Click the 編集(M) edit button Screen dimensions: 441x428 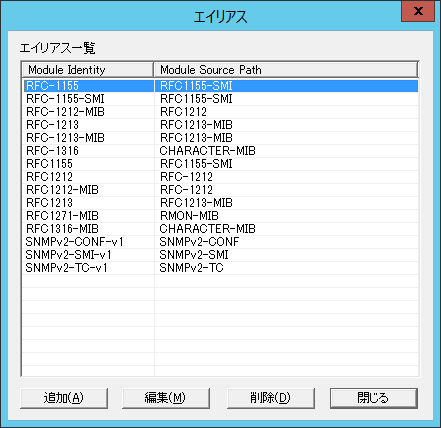(x=166, y=398)
